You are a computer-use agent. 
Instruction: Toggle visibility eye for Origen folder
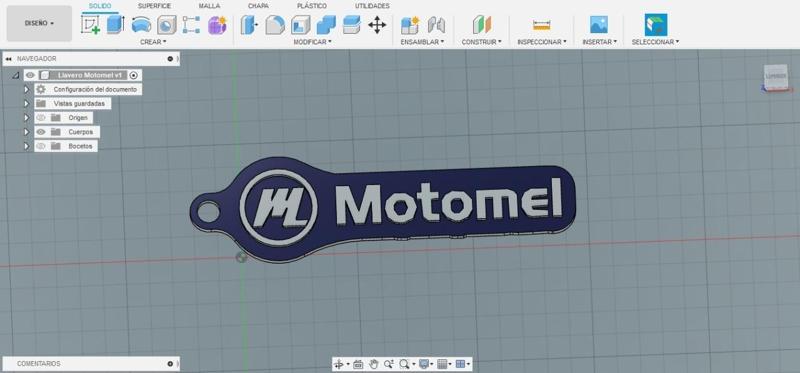coord(41,118)
